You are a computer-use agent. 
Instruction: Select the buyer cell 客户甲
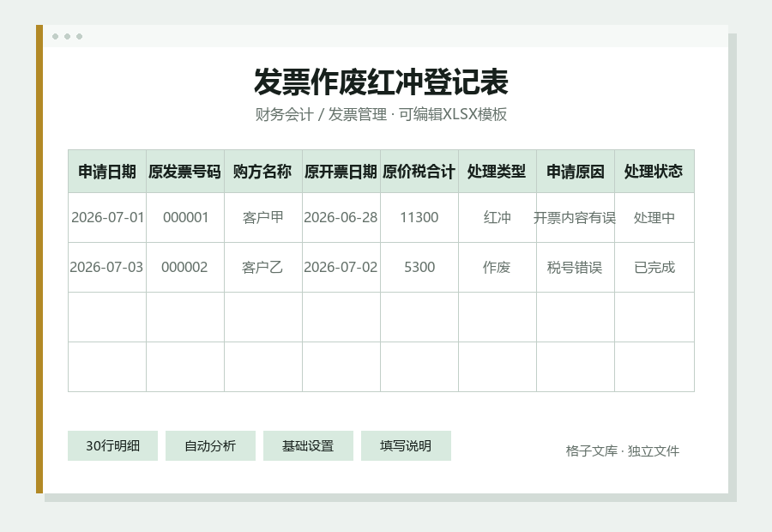pyautogui.click(x=263, y=217)
